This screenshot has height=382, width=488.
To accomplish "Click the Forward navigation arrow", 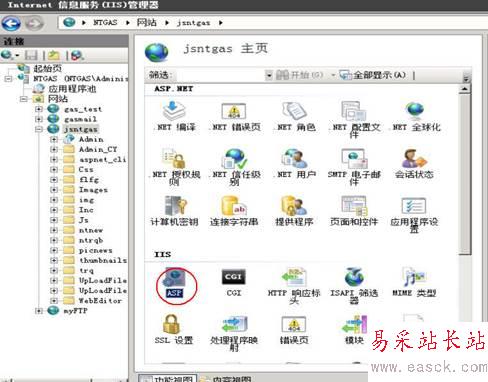I will (x=34, y=24).
